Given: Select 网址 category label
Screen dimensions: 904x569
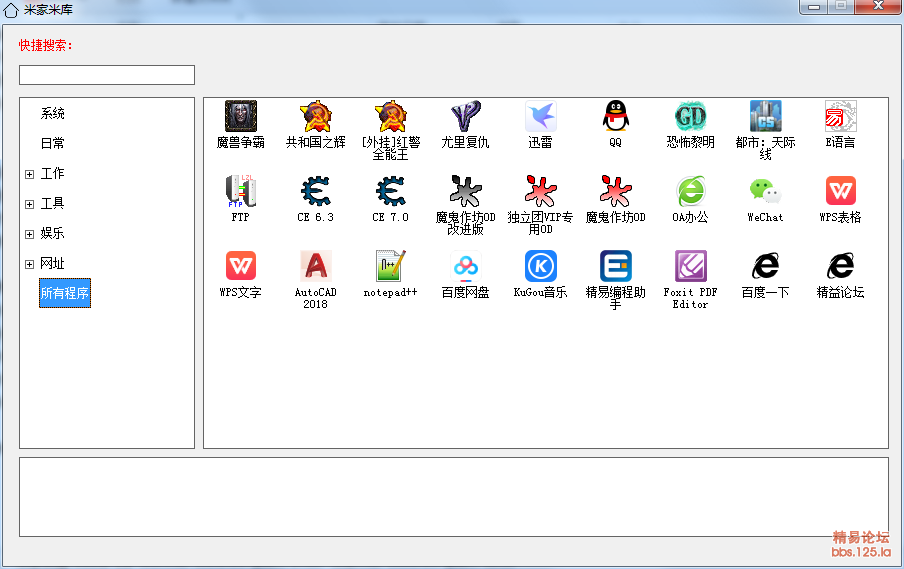Looking at the screenshot, I should (52, 263).
